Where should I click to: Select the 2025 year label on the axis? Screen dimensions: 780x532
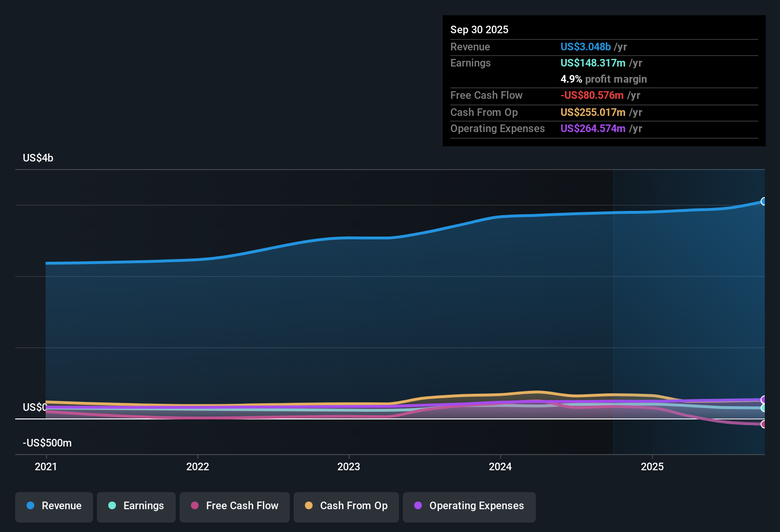(x=653, y=467)
